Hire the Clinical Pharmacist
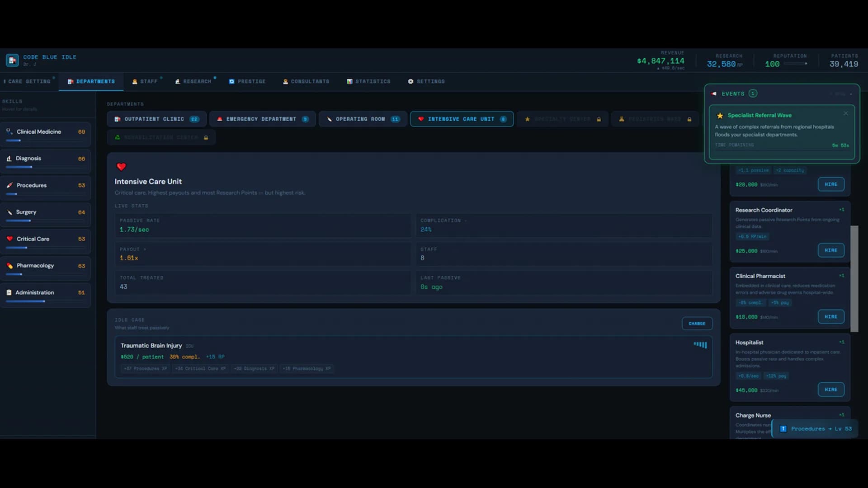This screenshot has height=488, width=868. coord(831,317)
